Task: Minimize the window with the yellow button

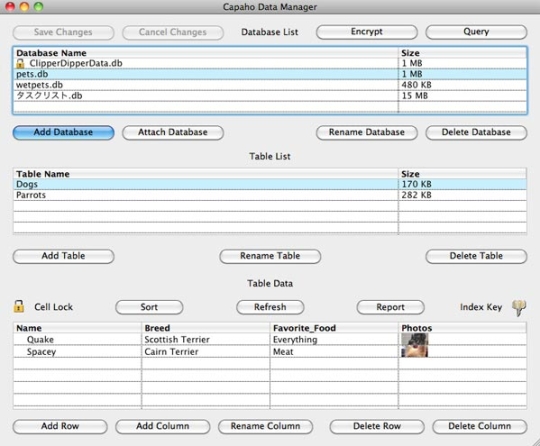Action: tap(24, 7)
